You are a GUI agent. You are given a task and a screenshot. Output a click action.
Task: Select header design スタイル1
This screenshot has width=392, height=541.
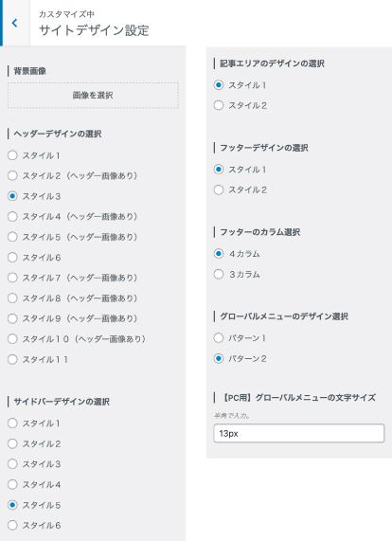coord(12,155)
